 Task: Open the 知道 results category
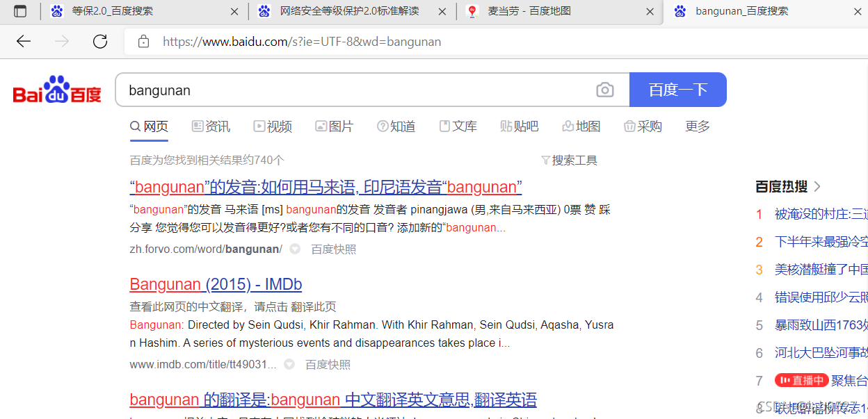coord(396,126)
